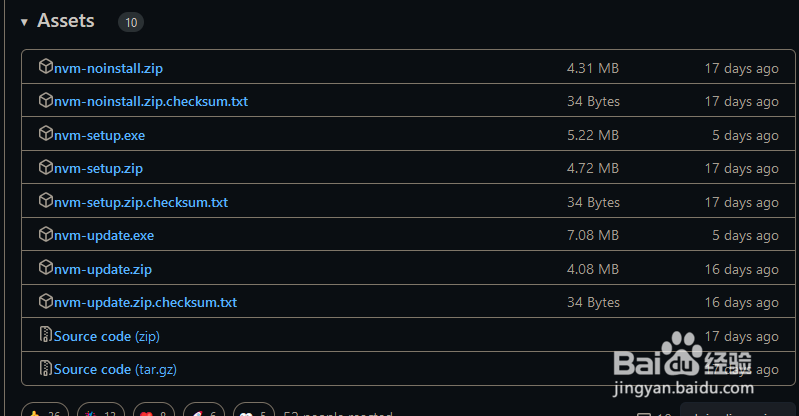Click the zip file icon beside Source code (zip)

coord(46,334)
